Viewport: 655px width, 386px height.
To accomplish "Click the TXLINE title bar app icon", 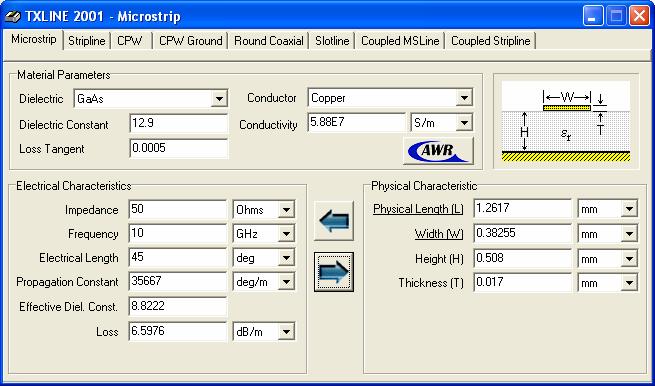I will pyautogui.click(x=13, y=17).
